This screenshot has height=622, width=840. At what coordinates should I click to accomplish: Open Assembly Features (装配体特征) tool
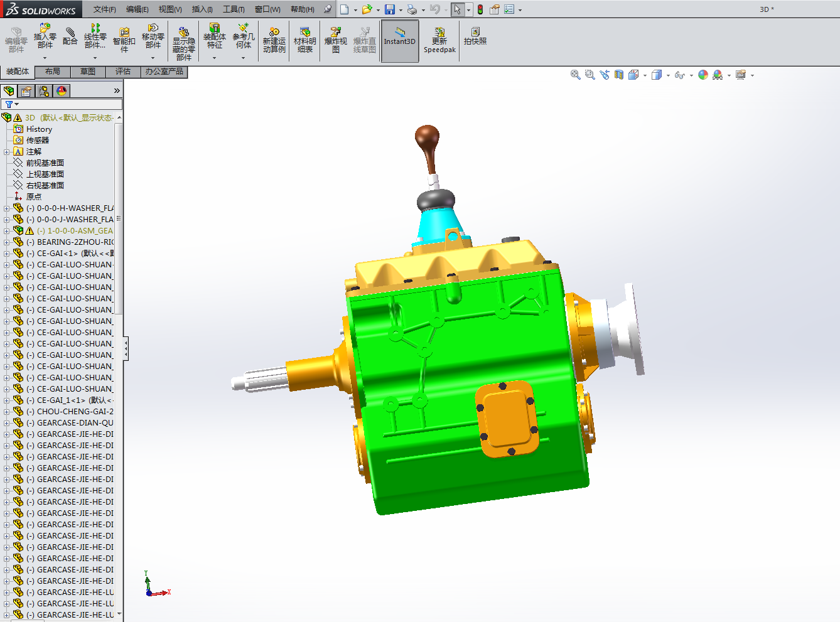(x=214, y=36)
